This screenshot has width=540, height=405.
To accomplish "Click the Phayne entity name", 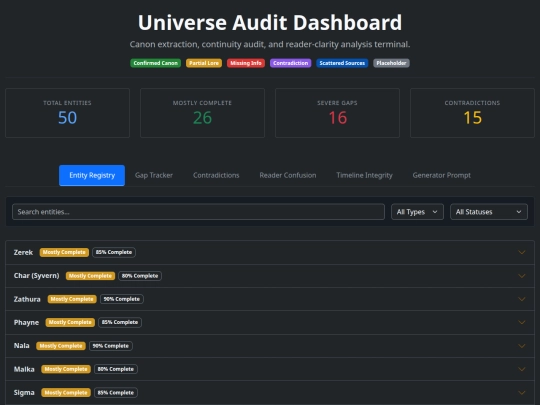I will 26,323.
